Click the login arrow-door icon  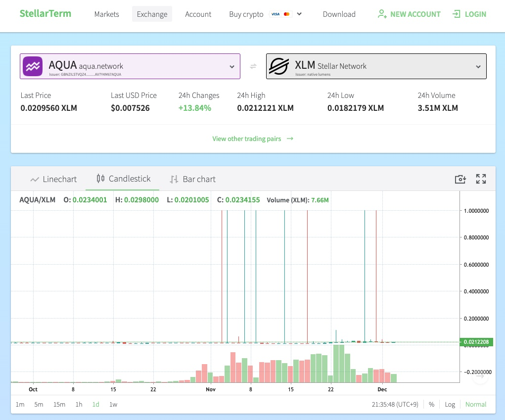point(457,14)
